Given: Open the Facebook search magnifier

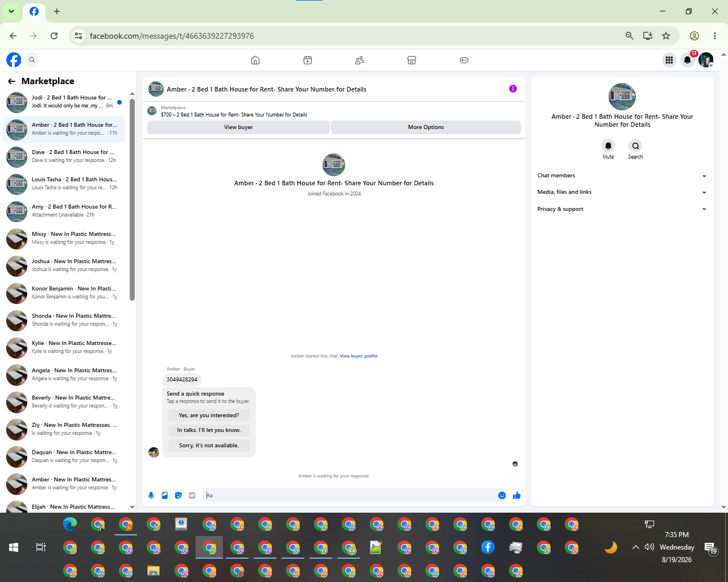Looking at the screenshot, I should click(32, 60).
